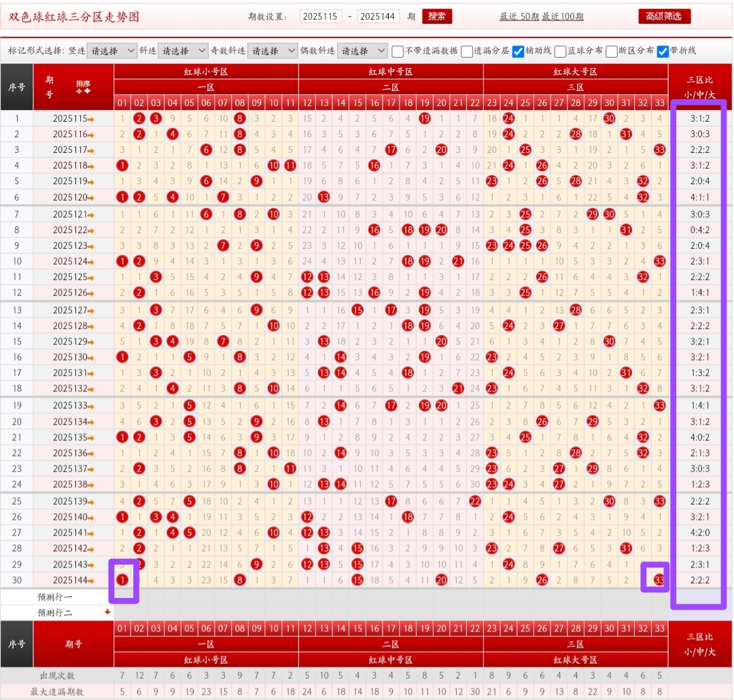The image size is (734, 700).
Task: Click the start period field showing 2025115
Action: (x=321, y=17)
